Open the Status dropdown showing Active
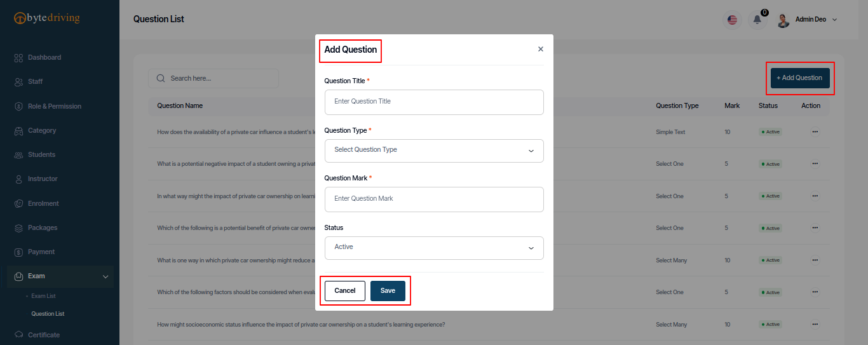Image resolution: width=868 pixels, height=345 pixels. 434,248
